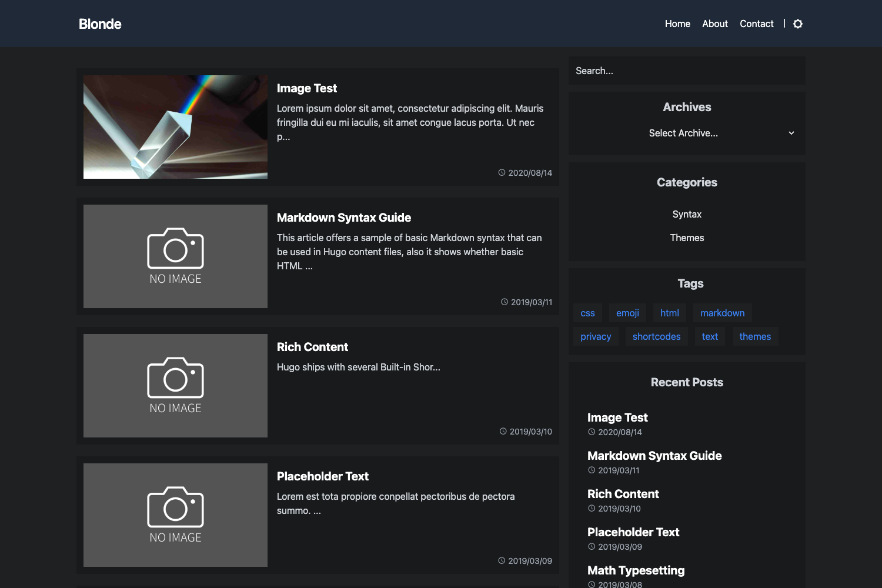The width and height of the screenshot is (882, 588).
Task: Click inside the Search field
Action: click(687, 71)
